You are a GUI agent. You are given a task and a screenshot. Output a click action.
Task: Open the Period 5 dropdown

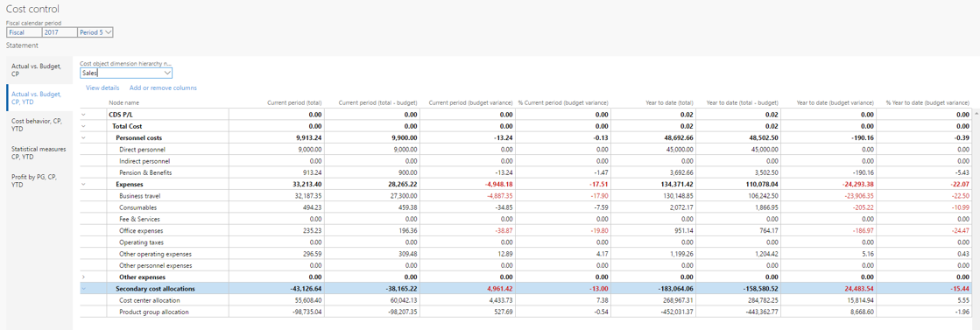coord(95,32)
